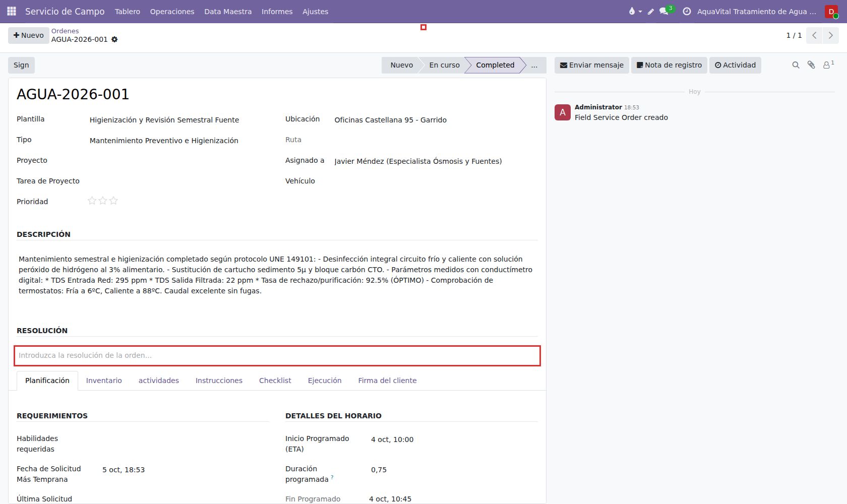Open the apps grid menu icon
The width and height of the screenshot is (847, 504).
[12, 11]
